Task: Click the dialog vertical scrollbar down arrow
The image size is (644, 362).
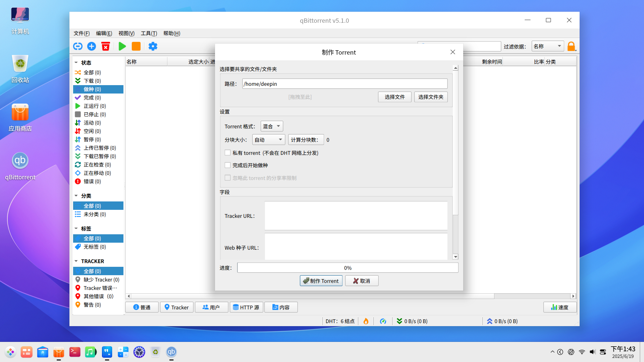Action: [x=455, y=257]
